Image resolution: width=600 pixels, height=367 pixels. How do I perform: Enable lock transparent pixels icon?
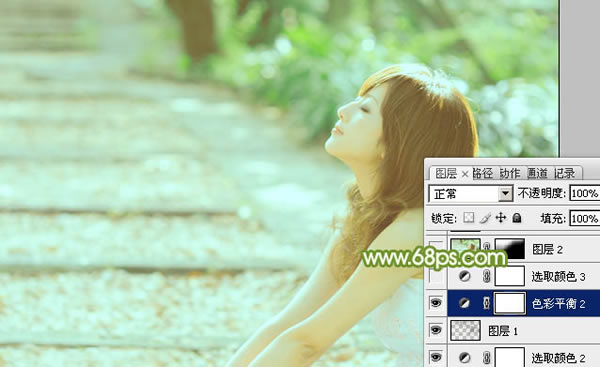[468, 218]
